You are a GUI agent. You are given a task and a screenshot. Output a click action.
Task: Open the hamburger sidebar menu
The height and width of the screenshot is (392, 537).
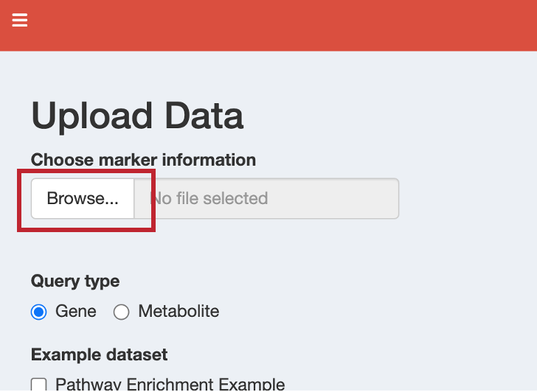(x=19, y=20)
